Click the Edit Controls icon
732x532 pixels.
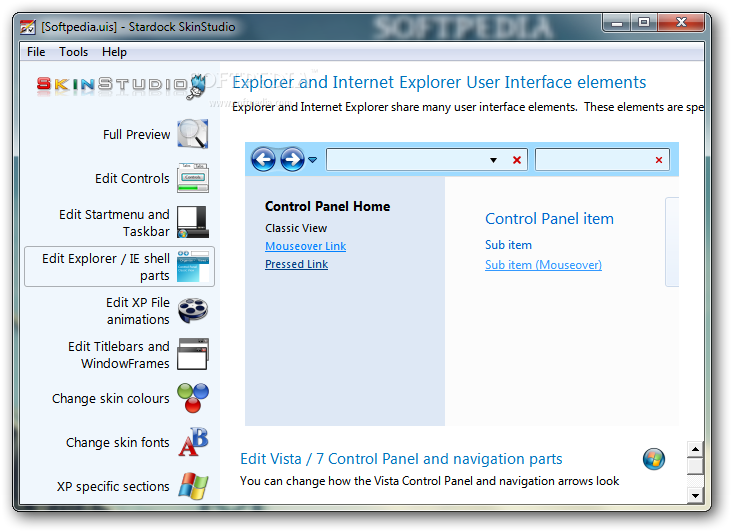[193, 178]
